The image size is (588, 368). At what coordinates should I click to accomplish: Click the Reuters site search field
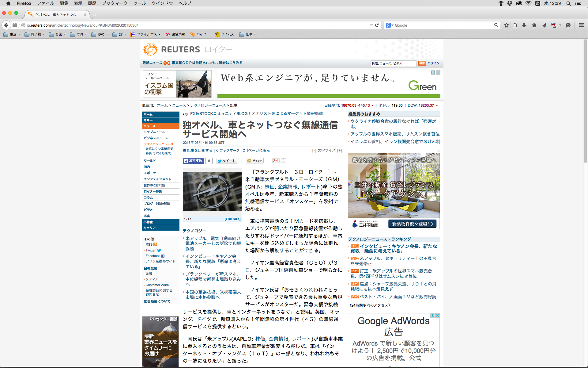393,63
